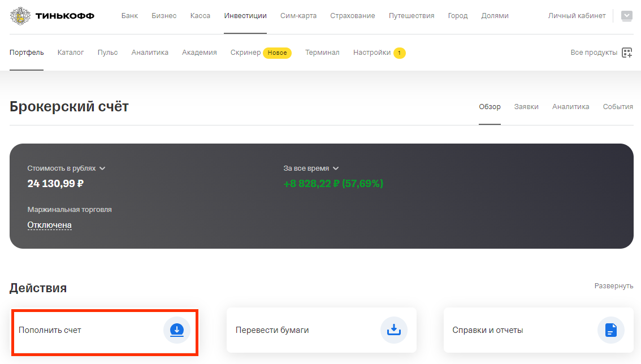
Task: Click the Перевести бумаги action card
Action: [322, 330]
